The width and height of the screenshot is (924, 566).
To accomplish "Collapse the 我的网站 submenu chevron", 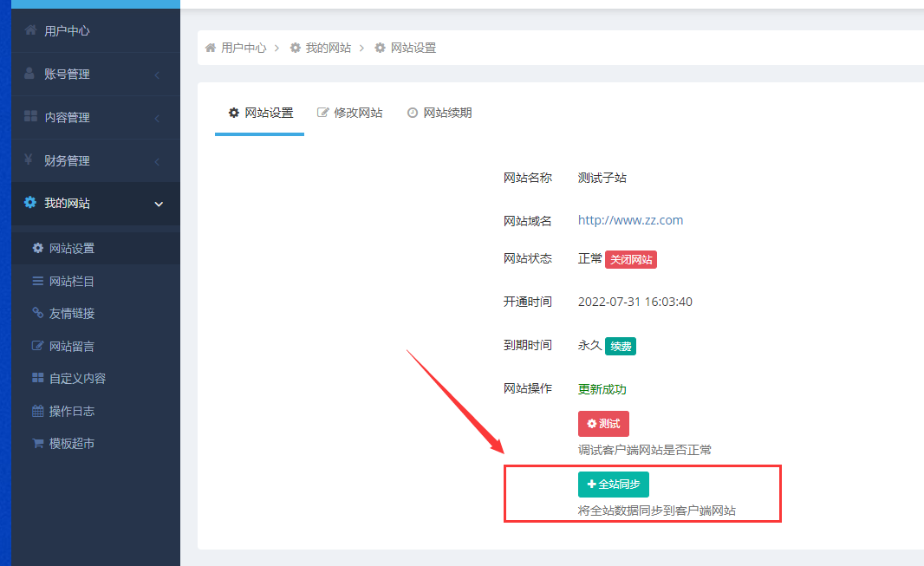I will (159, 204).
